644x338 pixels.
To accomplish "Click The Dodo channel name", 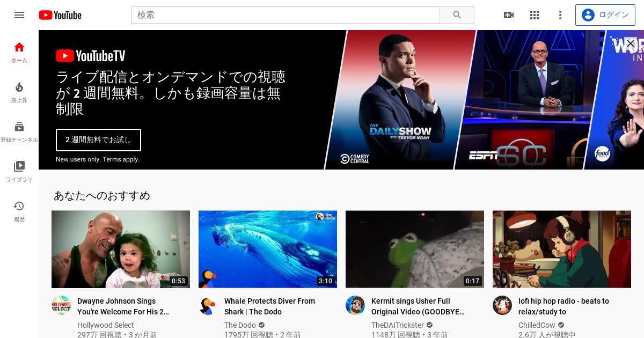I will click(x=240, y=325).
